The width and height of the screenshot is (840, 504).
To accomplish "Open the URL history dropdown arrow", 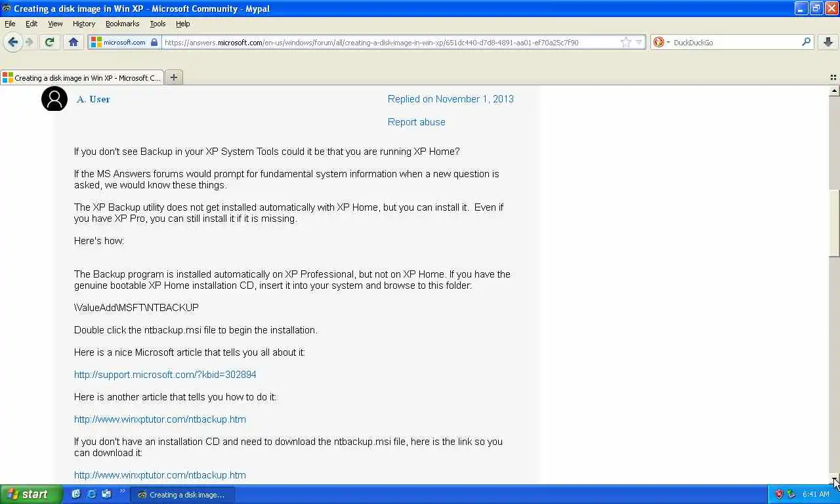I will click(639, 43).
